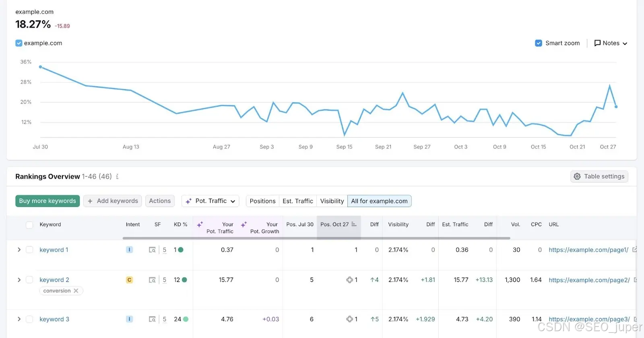Open Table settings
Viewport: 644px width, 338px height.
pos(599,176)
